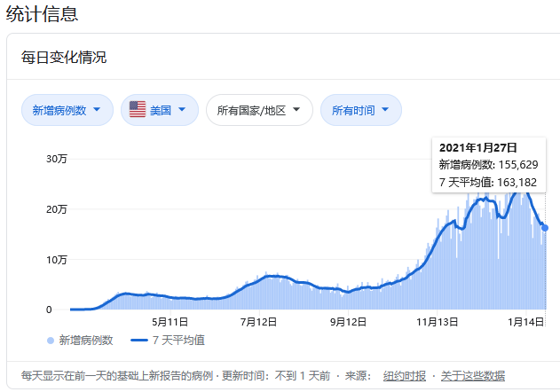Screen dimensions: 560x392
Task: Click the tooltip date 2021年1月27日
Action: (x=477, y=147)
